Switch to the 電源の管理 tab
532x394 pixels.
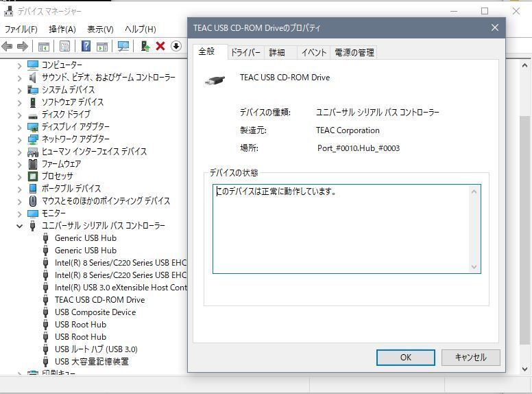tap(354, 53)
